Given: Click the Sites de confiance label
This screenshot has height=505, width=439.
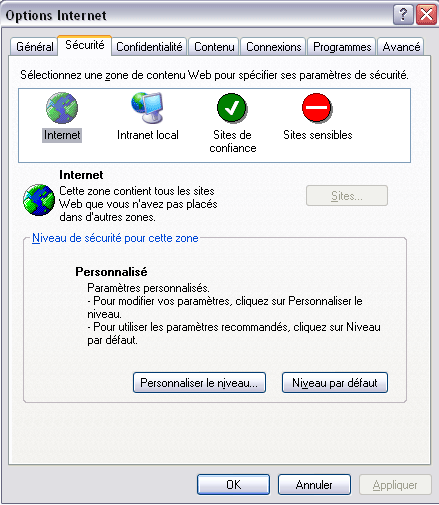Looking at the screenshot, I should 233,141.
